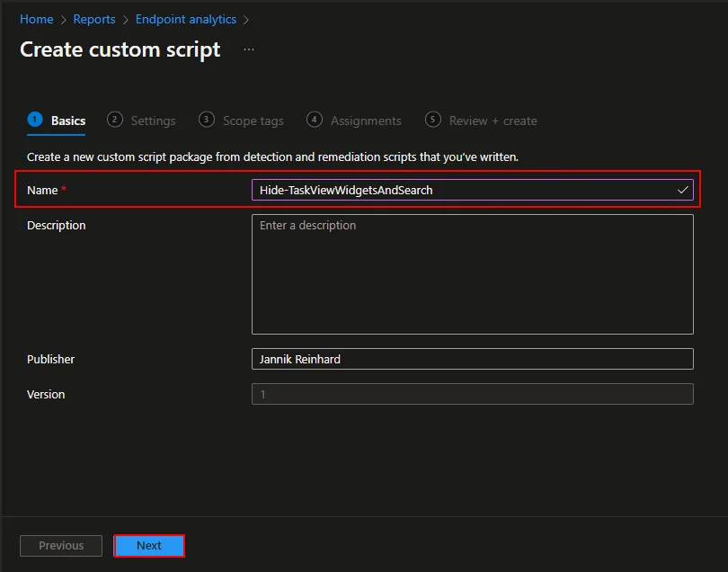Open the ellipsis menu beside the page title
Screen dimensions: 728x572
click(249, 49)
